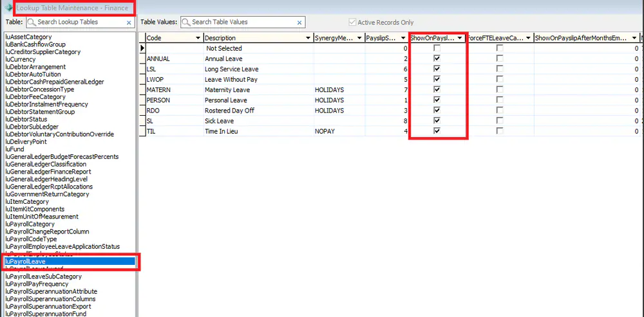Open the PayslipS... column filter dropdown
The image size is (644, 317).
click(402, 38)
